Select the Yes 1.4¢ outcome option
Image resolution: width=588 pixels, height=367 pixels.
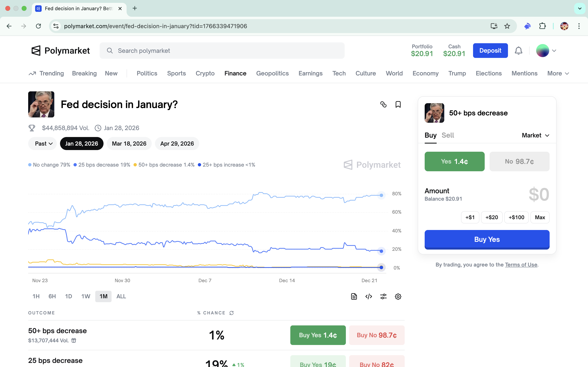tap(454, 161)
